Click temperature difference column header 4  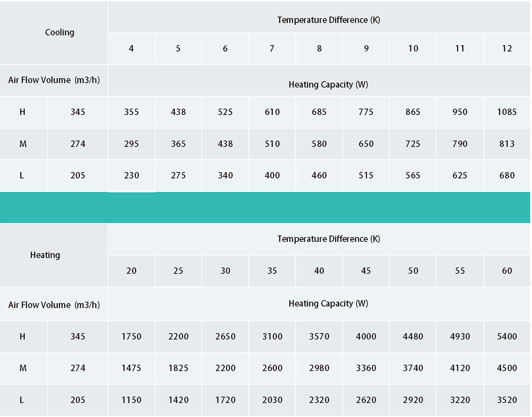coord(131,49)
